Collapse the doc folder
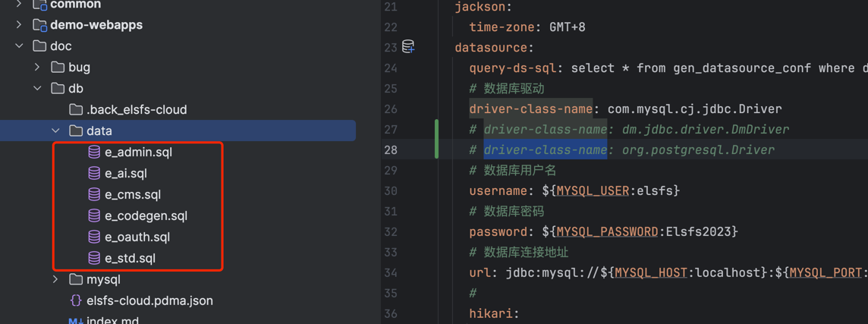Screen dimensions: 868x324 [20, 46]
